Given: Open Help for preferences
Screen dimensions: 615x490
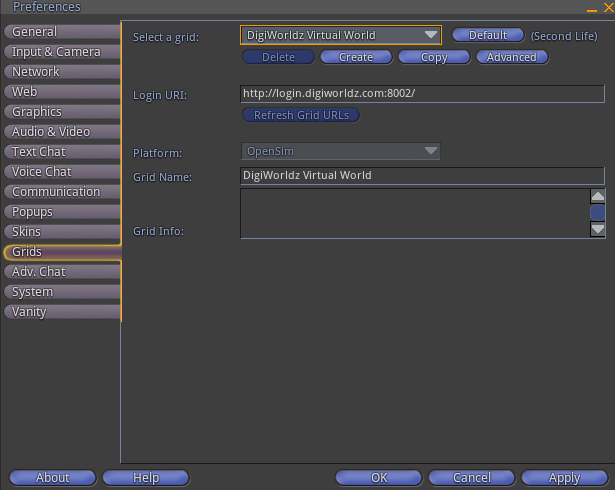Looking at the screenshot, I should coord(146,478).
